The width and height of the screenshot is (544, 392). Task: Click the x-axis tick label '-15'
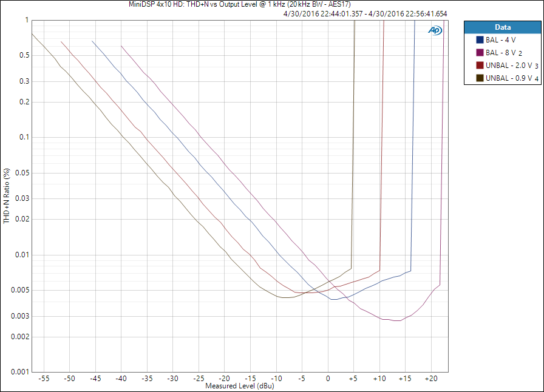tap(250, 379)
